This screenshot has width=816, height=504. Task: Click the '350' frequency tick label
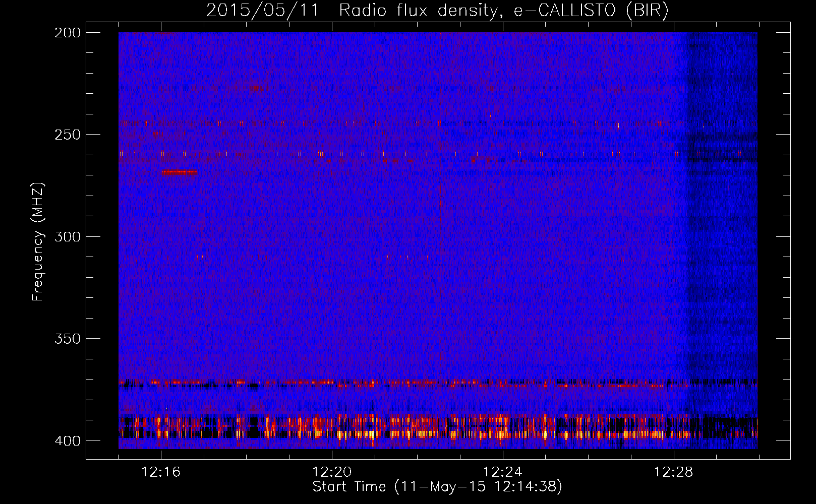click(x=67, y=339)
